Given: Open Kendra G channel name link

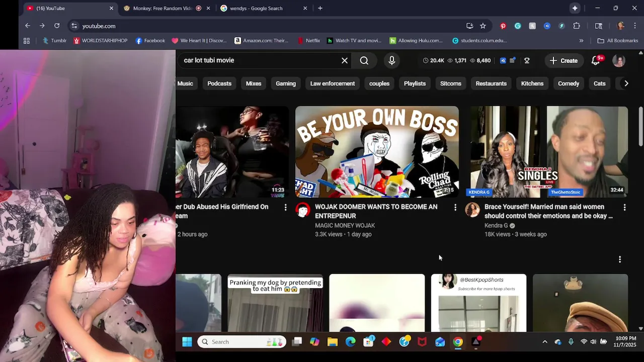Looking at the screenshot, I should pos(496,226).
